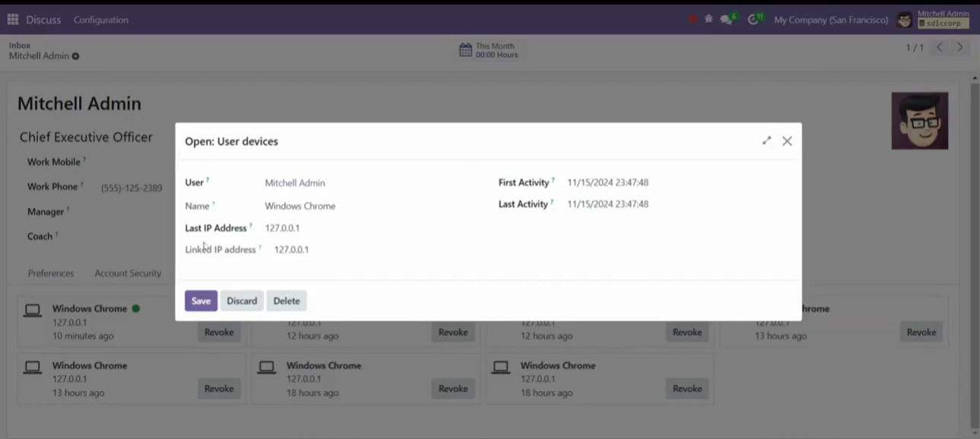Image resolution: width=980 pixels, height=439 pixels.
Task: Open the debug bug icon menu
Action: click(x=709, y=19)
